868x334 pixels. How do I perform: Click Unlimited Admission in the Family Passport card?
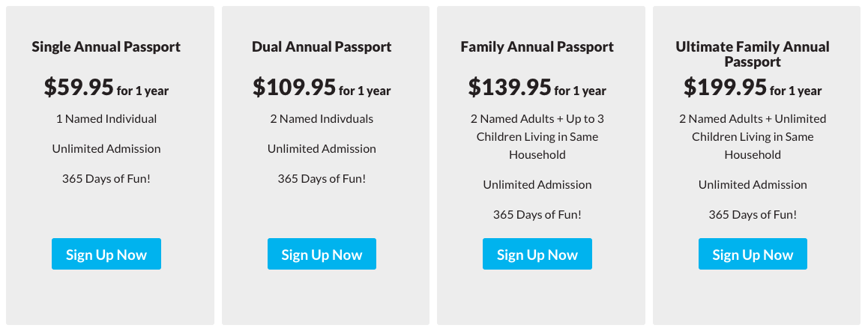click(x=537, y=184)
